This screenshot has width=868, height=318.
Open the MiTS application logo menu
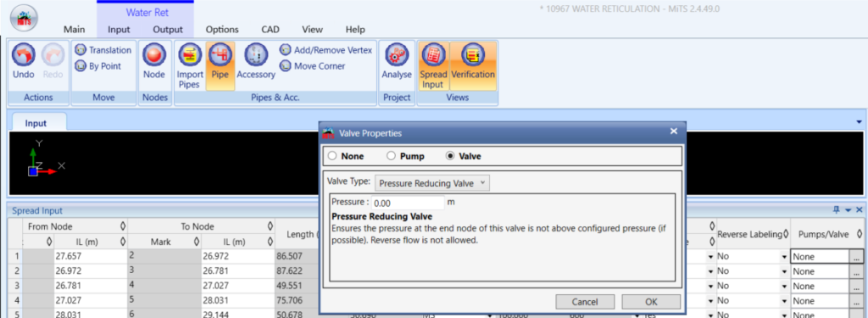point(24,19)
